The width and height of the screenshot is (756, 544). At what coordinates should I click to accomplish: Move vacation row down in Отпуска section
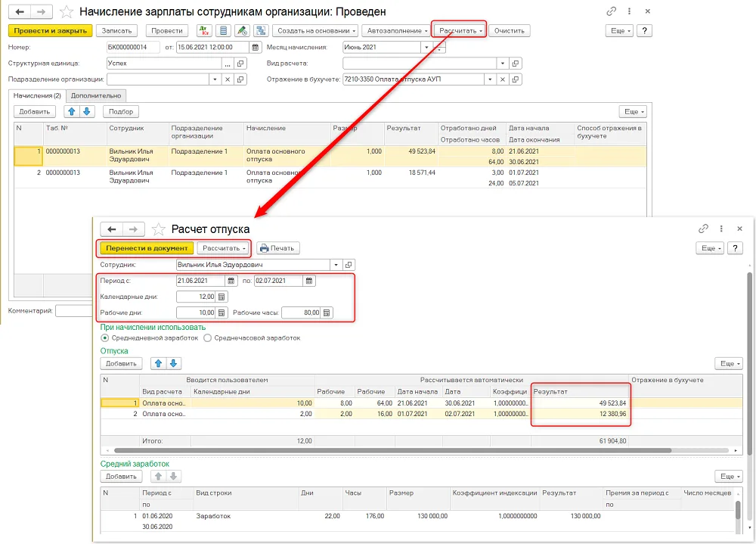(x=174, y=363)
